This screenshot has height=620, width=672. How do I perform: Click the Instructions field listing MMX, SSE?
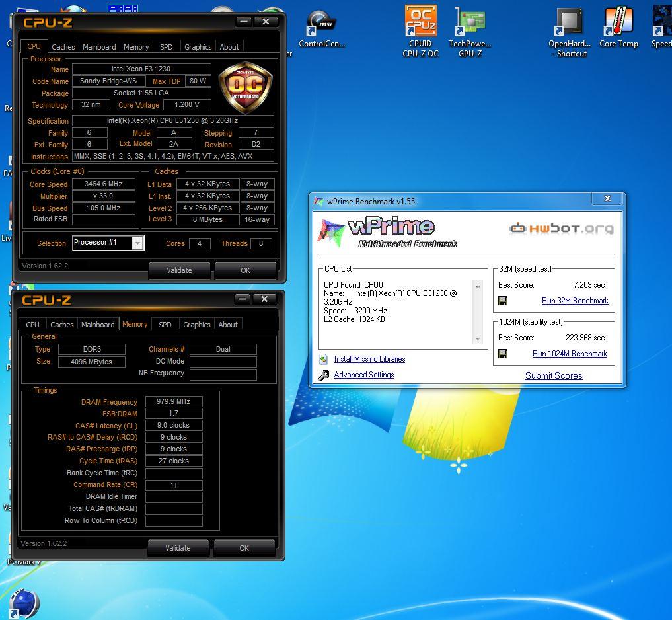(173, 156)
